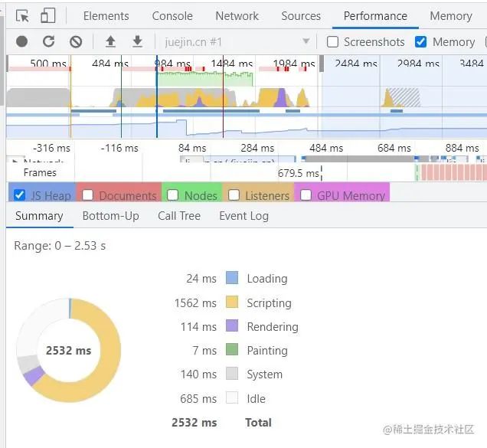Toggle the device toolbar icon
This screenshot has height=448, width=487.
click(x=48, y=15)
